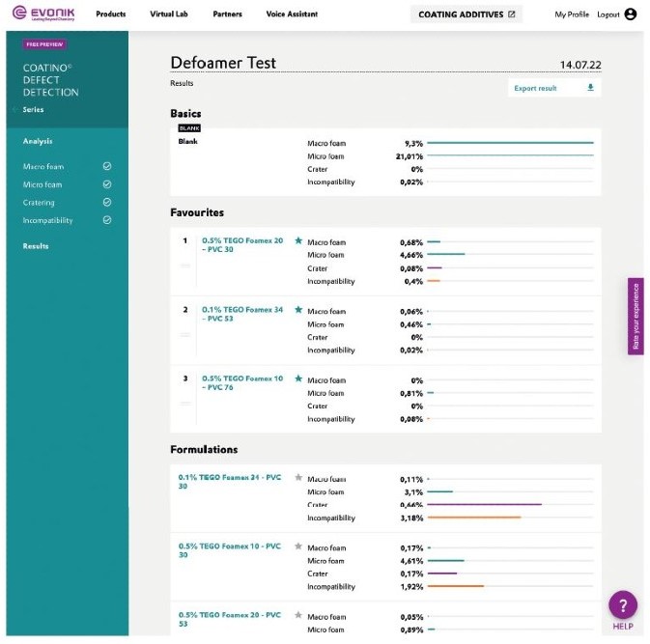
Task: Click the Blank macro foam 9,3% bar
Action: pos(510,143)
